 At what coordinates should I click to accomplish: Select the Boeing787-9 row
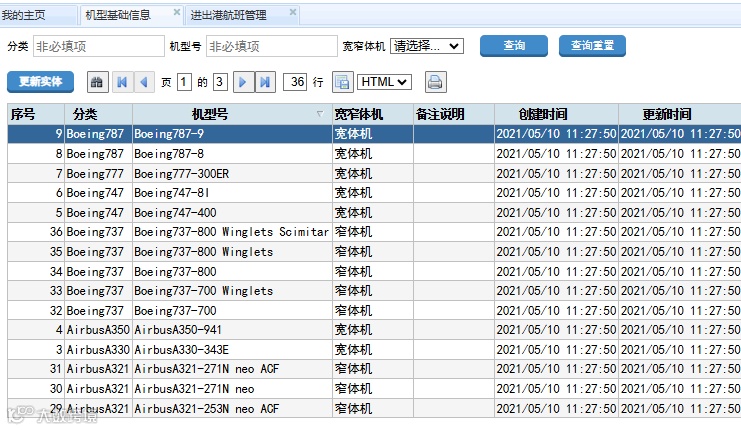(x=374, y=134)
